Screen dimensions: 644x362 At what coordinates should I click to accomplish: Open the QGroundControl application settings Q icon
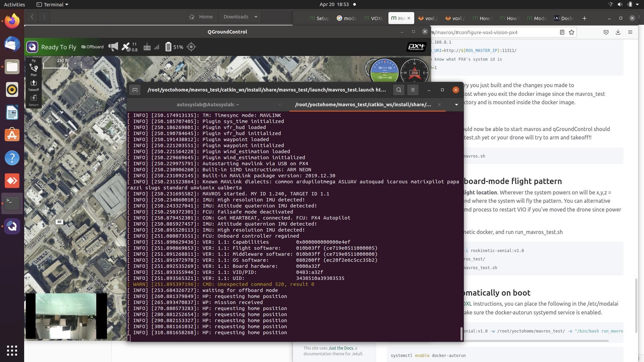tap(32, 47)
